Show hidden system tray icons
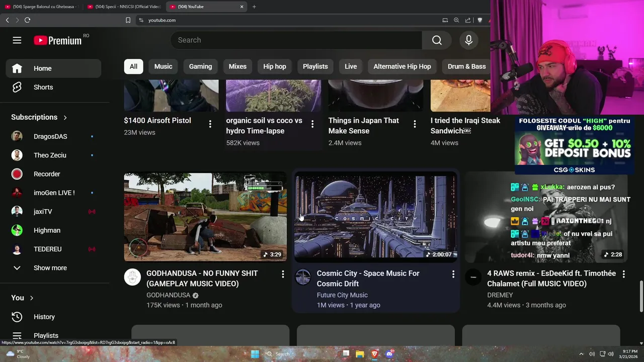644x362 pixels. (x=581, y=354)
